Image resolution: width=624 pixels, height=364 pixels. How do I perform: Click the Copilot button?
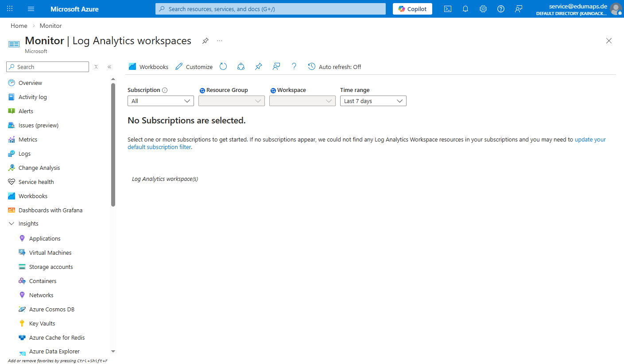pyautogui.click(x=412, y=9)
